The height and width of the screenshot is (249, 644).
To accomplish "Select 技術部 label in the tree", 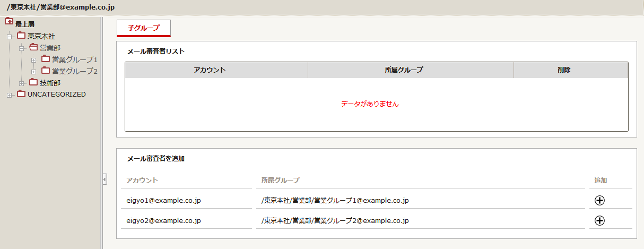I will 50,83.
